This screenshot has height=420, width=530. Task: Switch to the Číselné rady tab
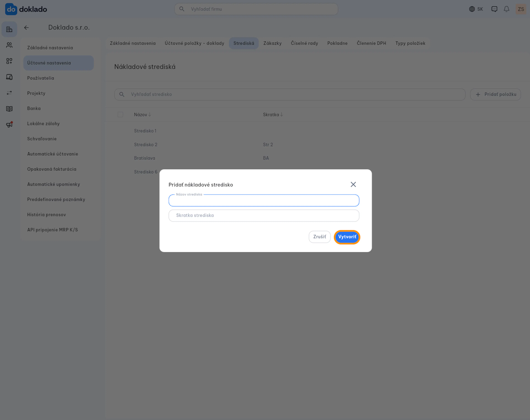coord(304,43)
